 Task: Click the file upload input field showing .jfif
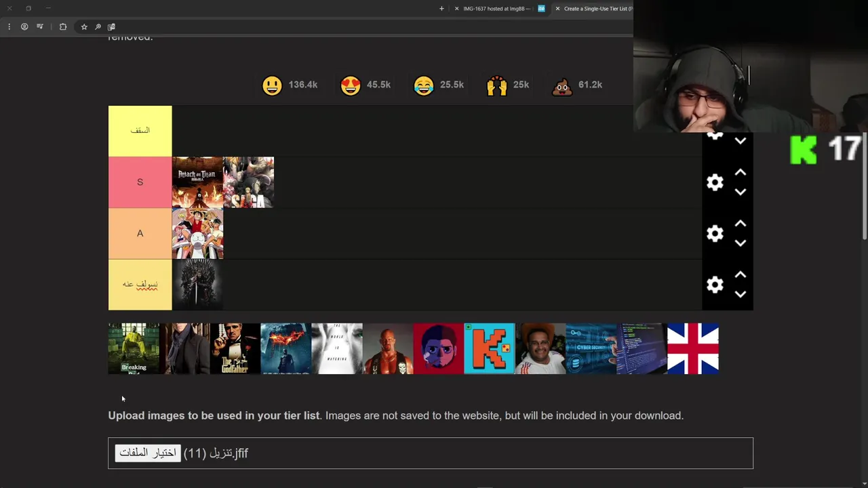click(431, 453)
